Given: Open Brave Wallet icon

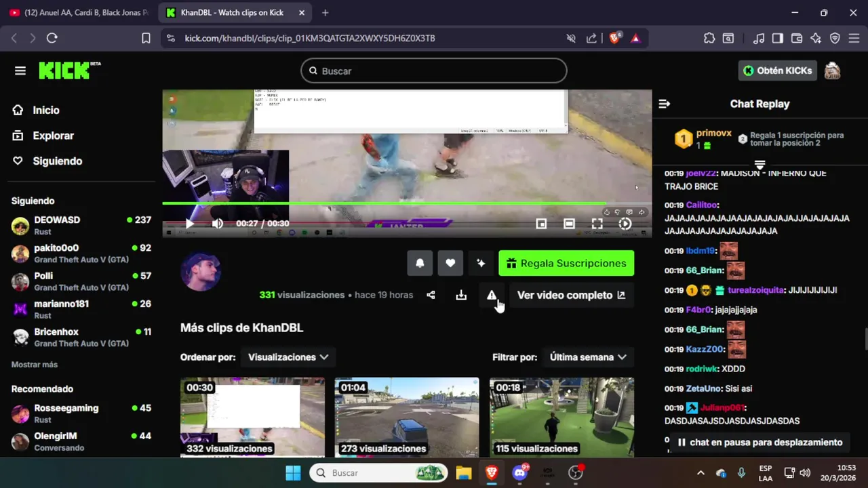Looking at the screenshot, I should (797, 39).
